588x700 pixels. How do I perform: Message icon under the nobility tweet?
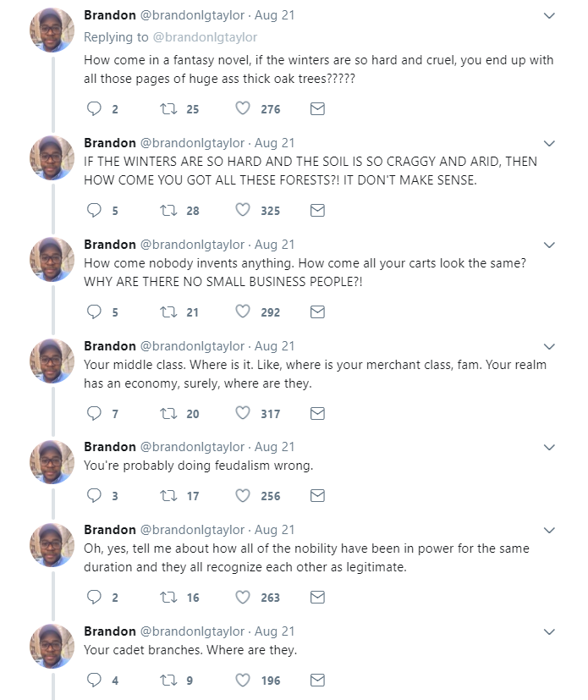pos(317,598)
